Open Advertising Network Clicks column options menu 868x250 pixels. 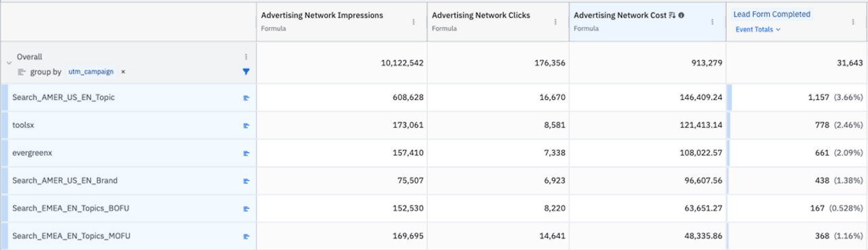point(556,22)
